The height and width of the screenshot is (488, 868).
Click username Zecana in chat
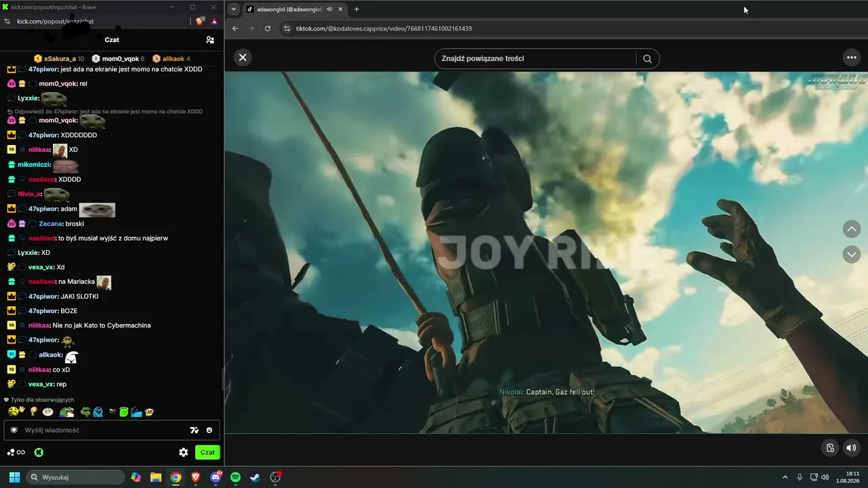(51, 224)
